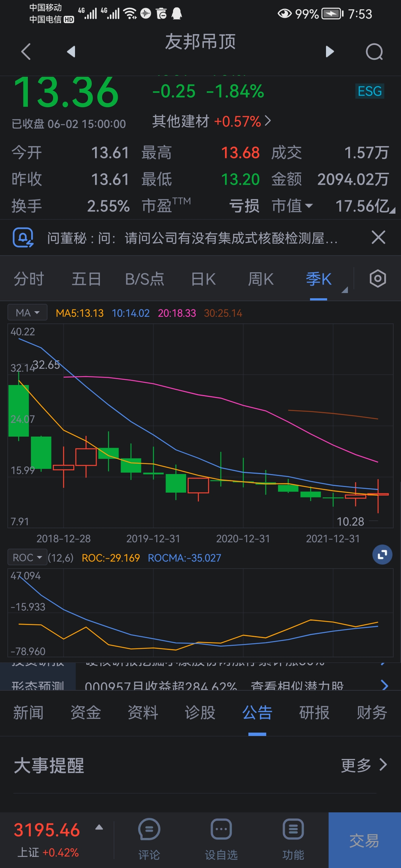Screen dimensions: 401x868
Task: Switch to 五日 chart tab
Action: [86, 279]
